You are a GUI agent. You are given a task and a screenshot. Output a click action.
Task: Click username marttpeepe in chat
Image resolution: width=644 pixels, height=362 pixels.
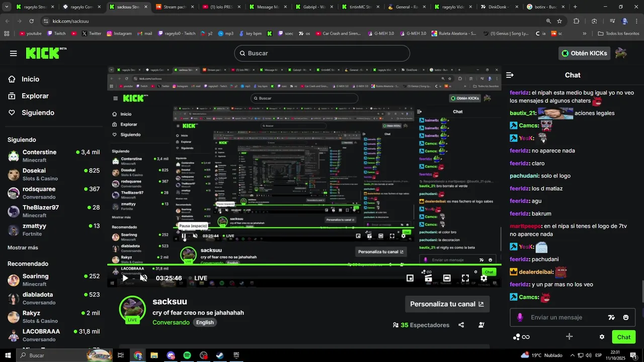pos(526,226)
